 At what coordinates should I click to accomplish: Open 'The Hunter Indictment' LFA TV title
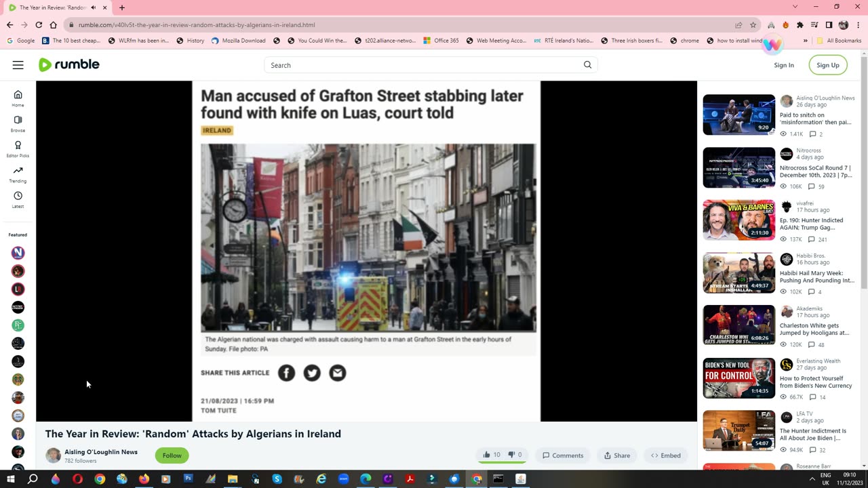click(x=813, y=434)
